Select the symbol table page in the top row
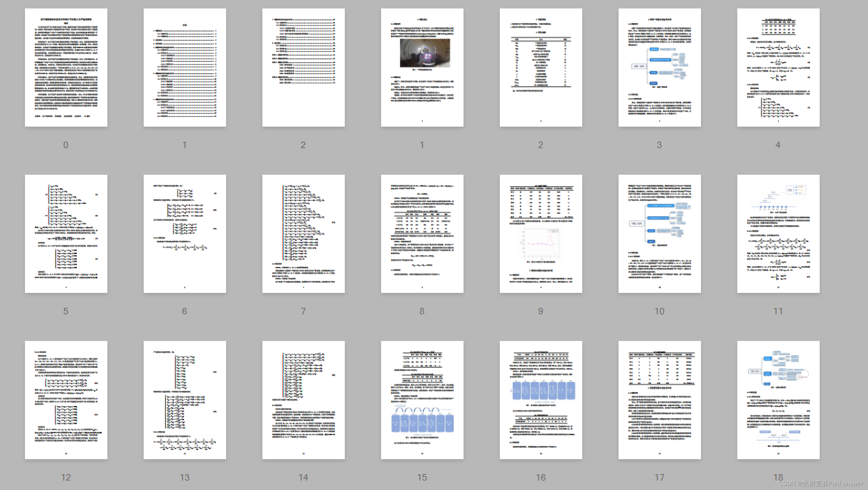The image size is (868, 490). pyautogui.click(x=540, y=68)
